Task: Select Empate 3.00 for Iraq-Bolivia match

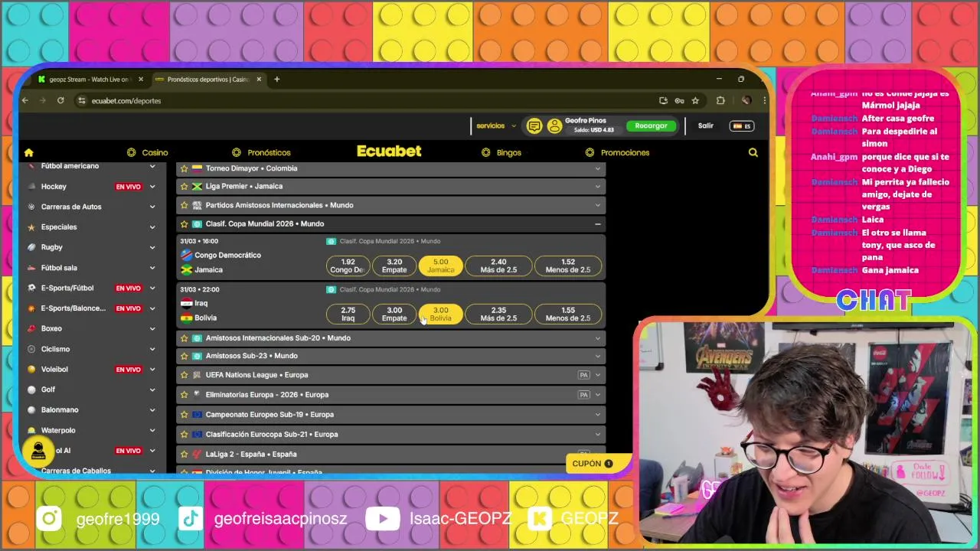Action: 394,314
